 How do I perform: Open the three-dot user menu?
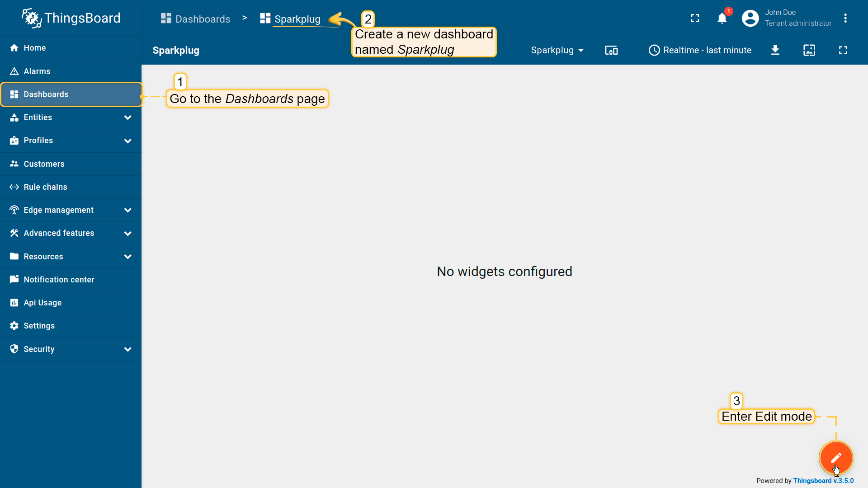pyautogui.click(x=845, y=19)
